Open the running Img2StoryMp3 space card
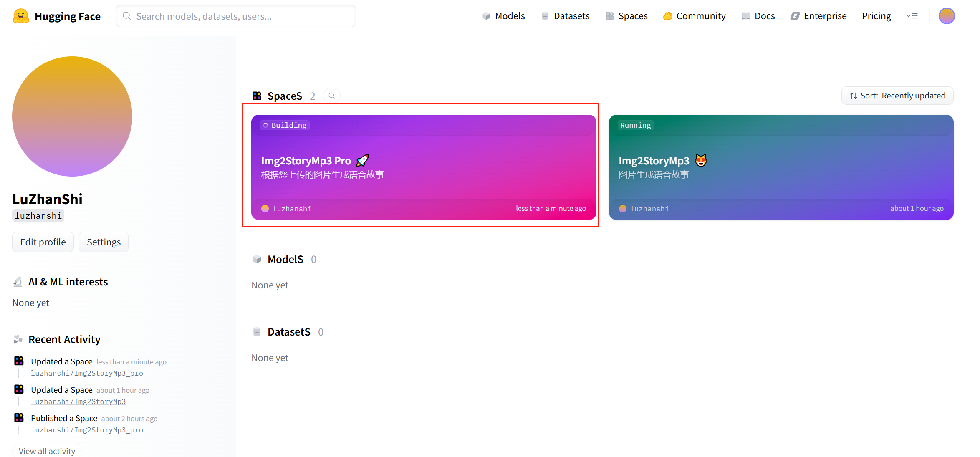Viewport: 980px width, 457px height. point(780,167)
